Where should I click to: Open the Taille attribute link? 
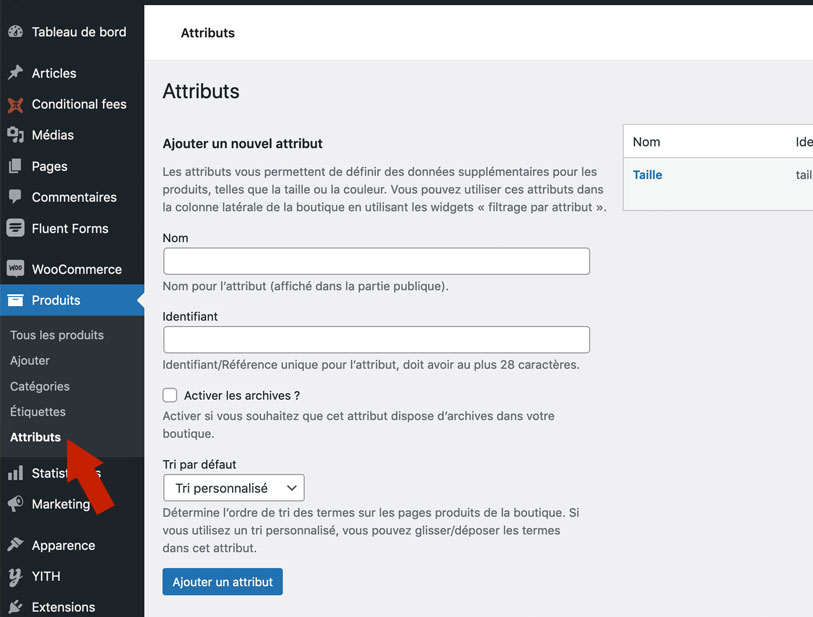pos(647,174)
